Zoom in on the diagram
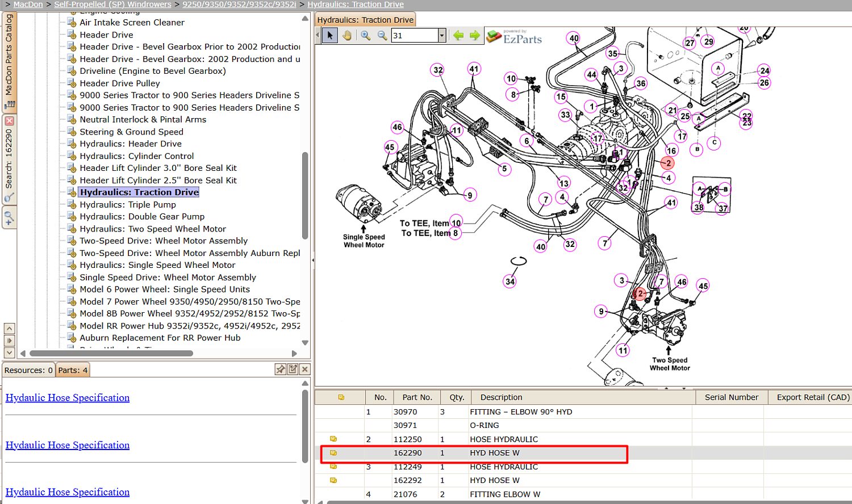This screenshot has height=504, width=852. [366, 35]
